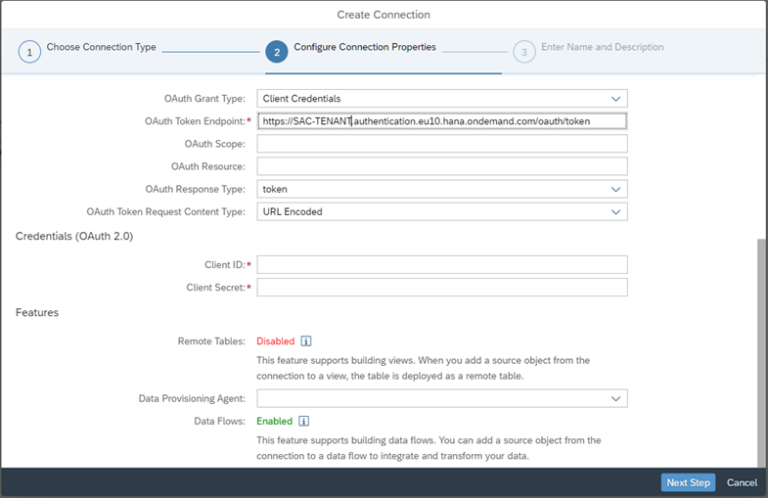
Task: Click the Credentials (OAuth 2.0) heading
Action: [x=74, y=237]
